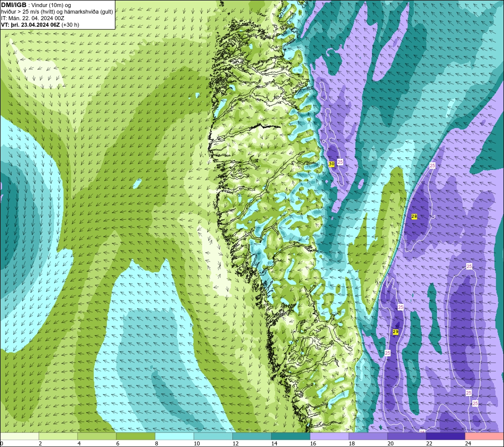This screenshot has height=447, width=504.
Task: Click the legend value 4
Action: pos(79,443)
